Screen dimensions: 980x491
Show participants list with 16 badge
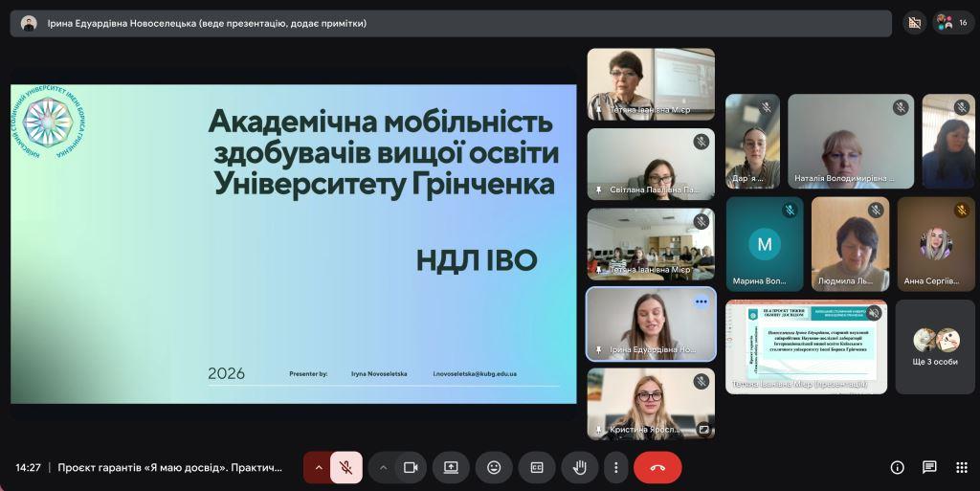(x=952, y=23)
